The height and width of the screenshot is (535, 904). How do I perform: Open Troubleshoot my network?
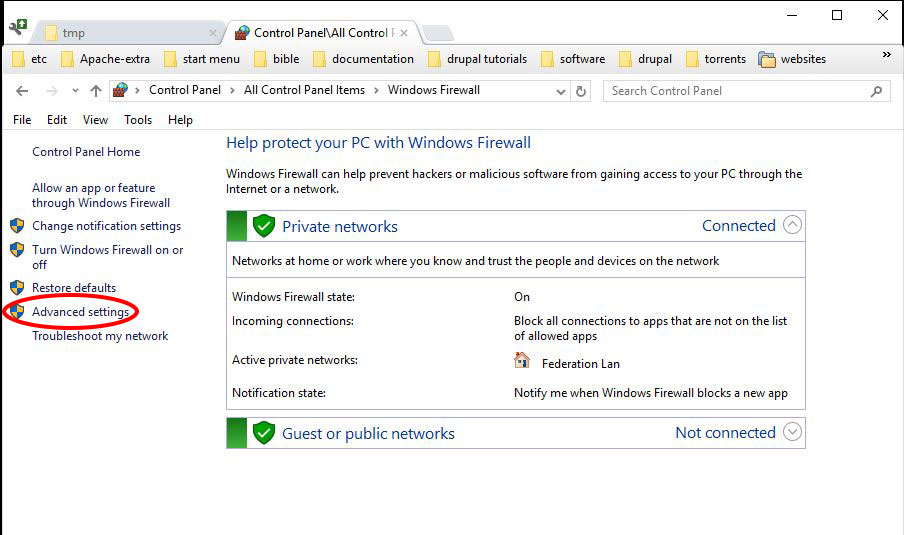[x=100, y=336]
